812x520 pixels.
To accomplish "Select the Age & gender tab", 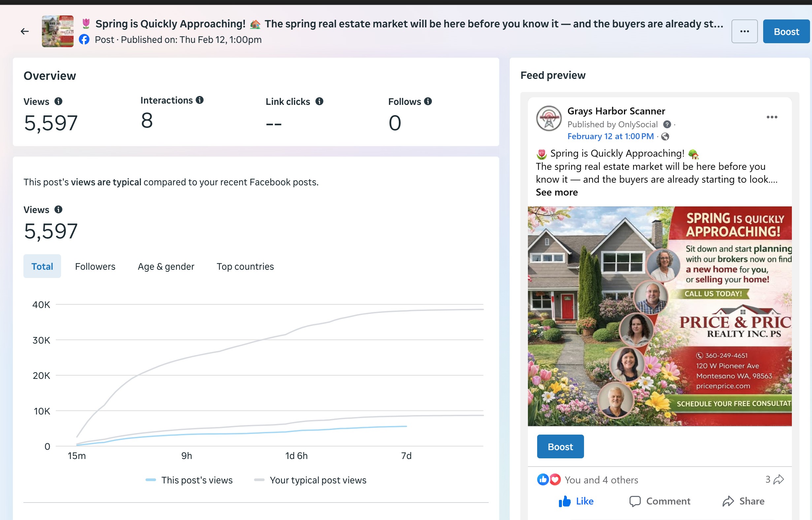I will 166,266.
